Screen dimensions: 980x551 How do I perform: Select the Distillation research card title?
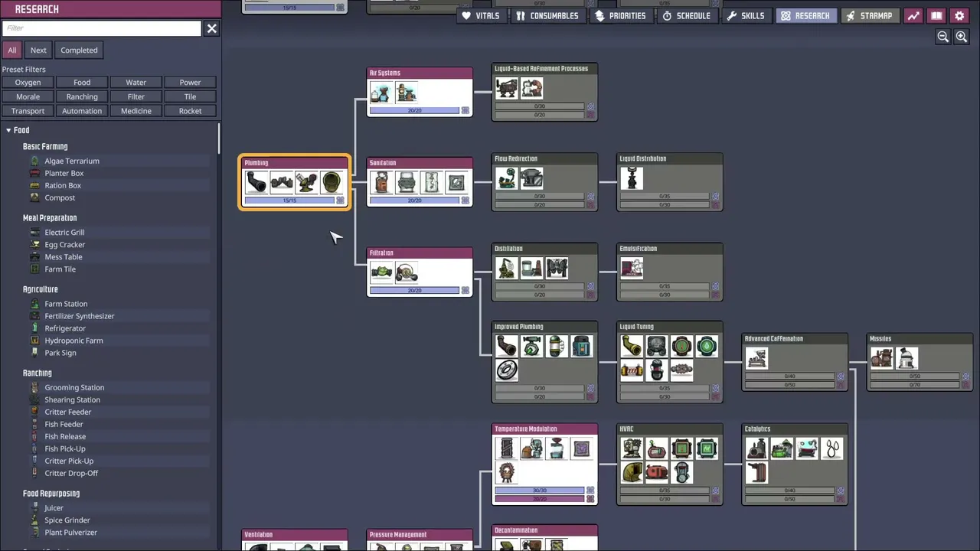point(508,248)
